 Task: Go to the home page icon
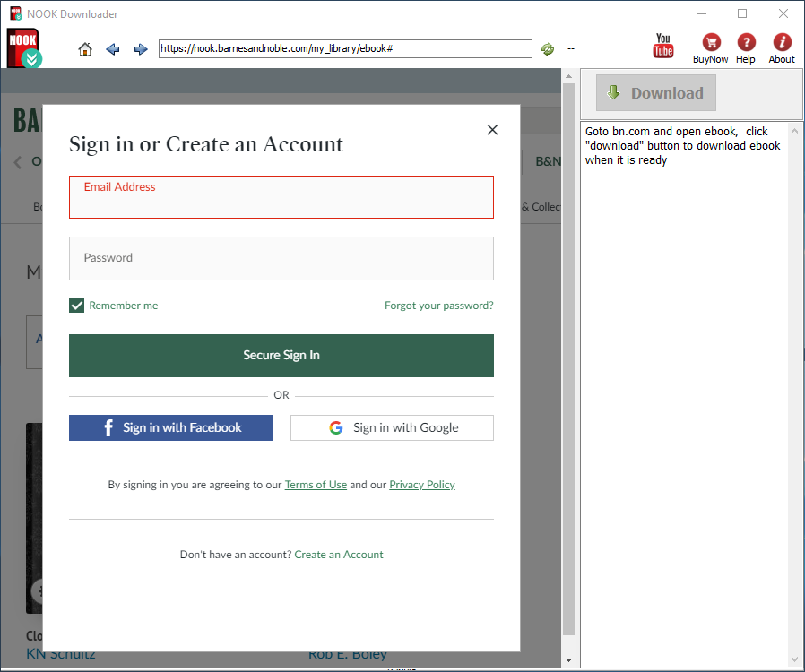pos(85,49)
